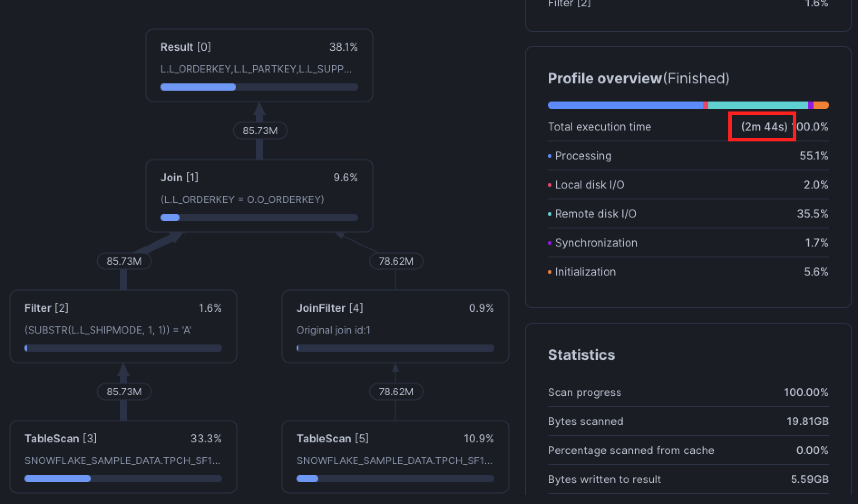Click the pink Local disk I/O indicator dot
The image size is (858, 504).
[x=550, y=185]
